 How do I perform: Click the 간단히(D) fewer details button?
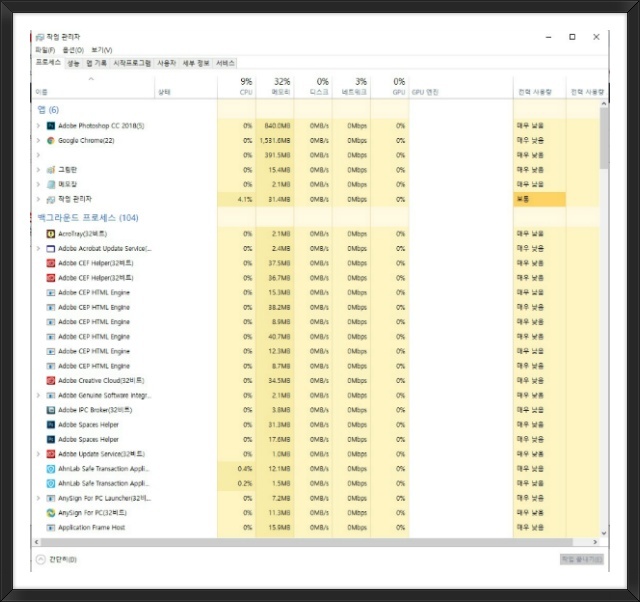56,559
